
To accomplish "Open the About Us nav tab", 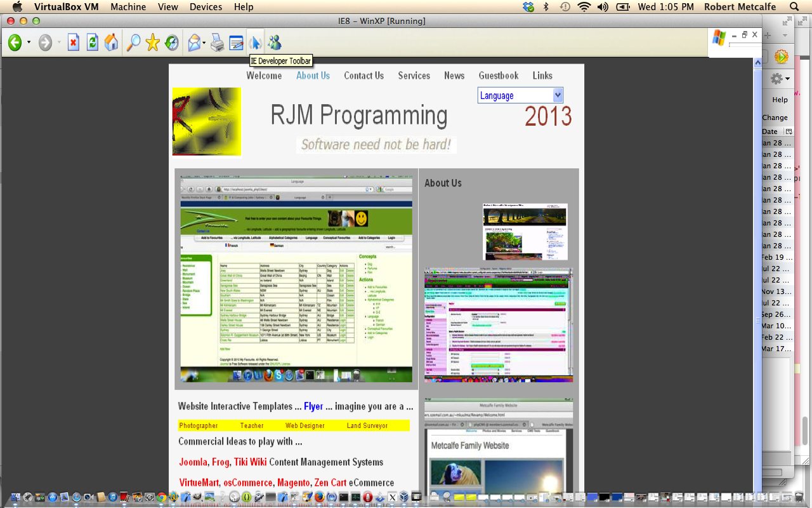I will tap(313, 75).
